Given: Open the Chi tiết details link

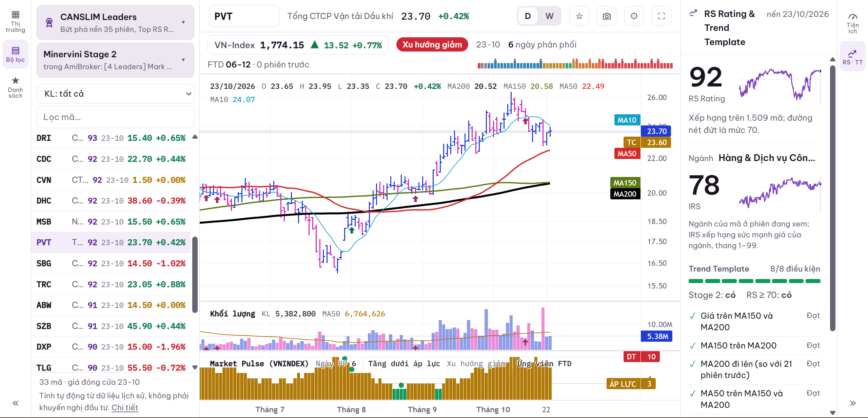Looking at the screenshot, I should (125, 407).
